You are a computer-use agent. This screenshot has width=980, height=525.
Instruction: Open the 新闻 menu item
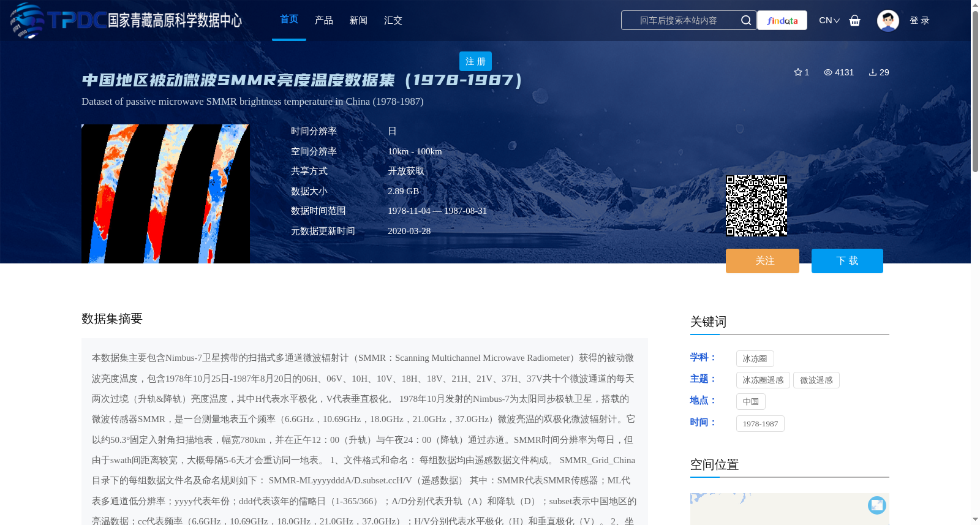pos(358,20)
